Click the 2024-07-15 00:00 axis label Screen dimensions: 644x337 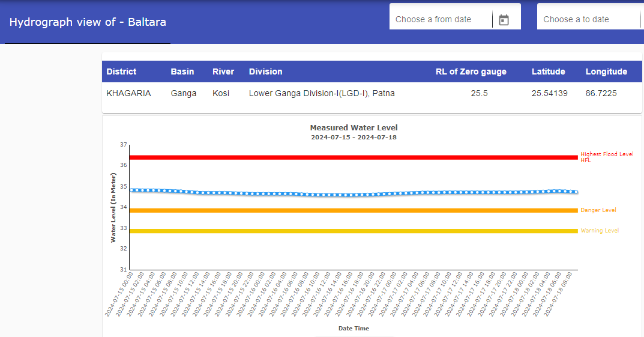tap(119, 294)
